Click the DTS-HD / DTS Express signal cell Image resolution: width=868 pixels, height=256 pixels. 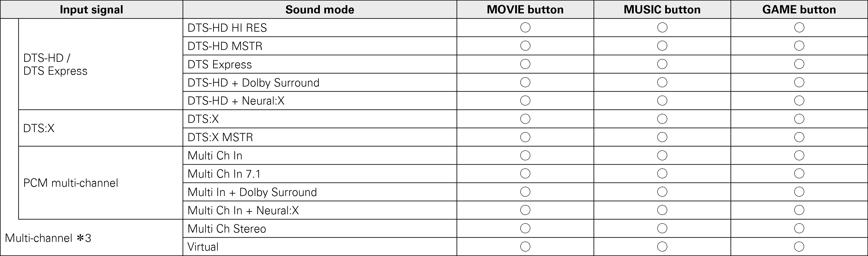[x=55, y=64]
